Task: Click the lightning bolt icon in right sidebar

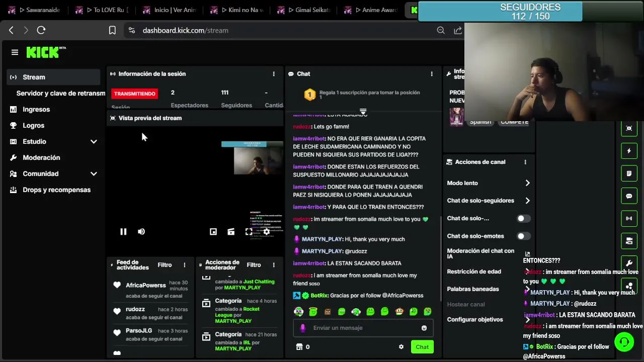Action: 629,151
